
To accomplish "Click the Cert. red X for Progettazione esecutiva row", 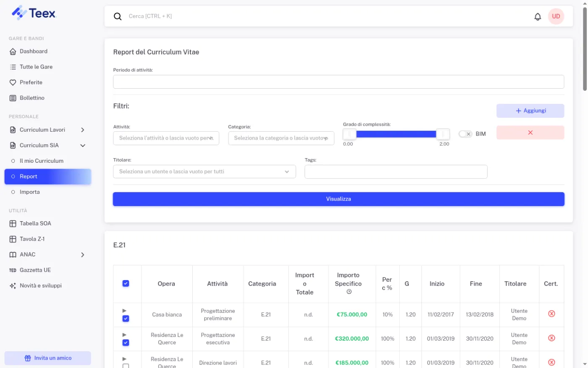I will click(x=551, y=338).
